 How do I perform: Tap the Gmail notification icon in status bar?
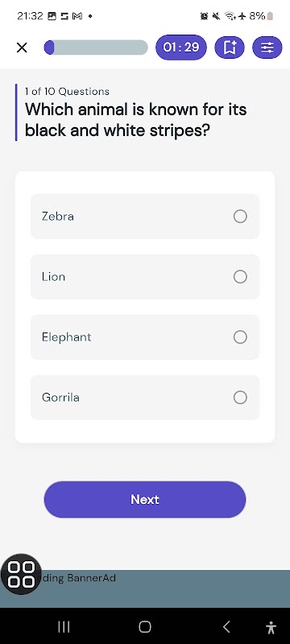[x=77, y=16]
